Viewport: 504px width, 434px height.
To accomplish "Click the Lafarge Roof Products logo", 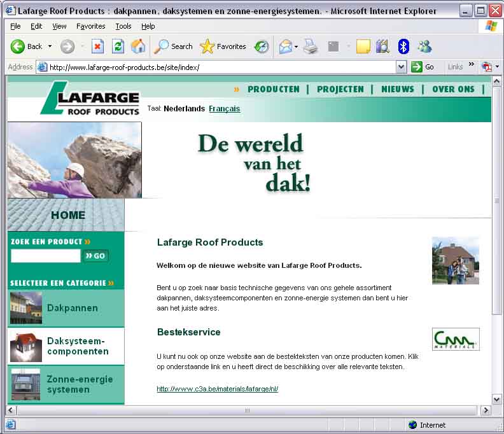I will pyautogui.click(x=90, y=99).
